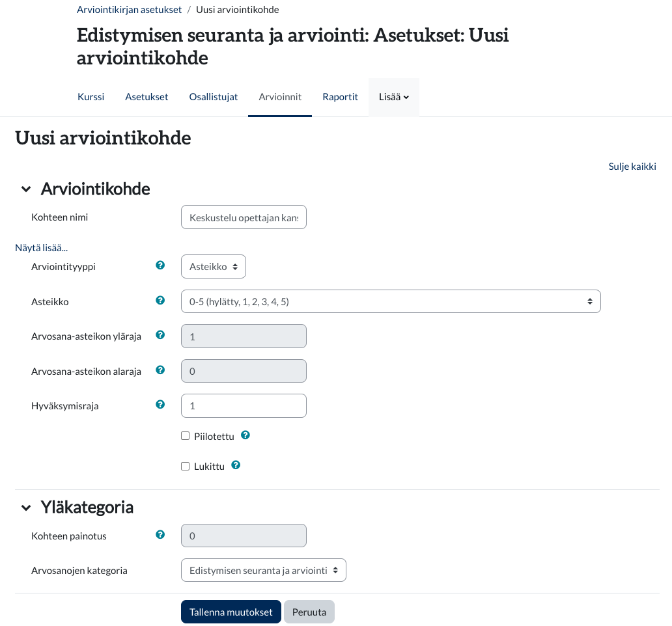Click the Kohteen nimi text field
The width and height of the screenshot is (672, 626).
point(244,218)
